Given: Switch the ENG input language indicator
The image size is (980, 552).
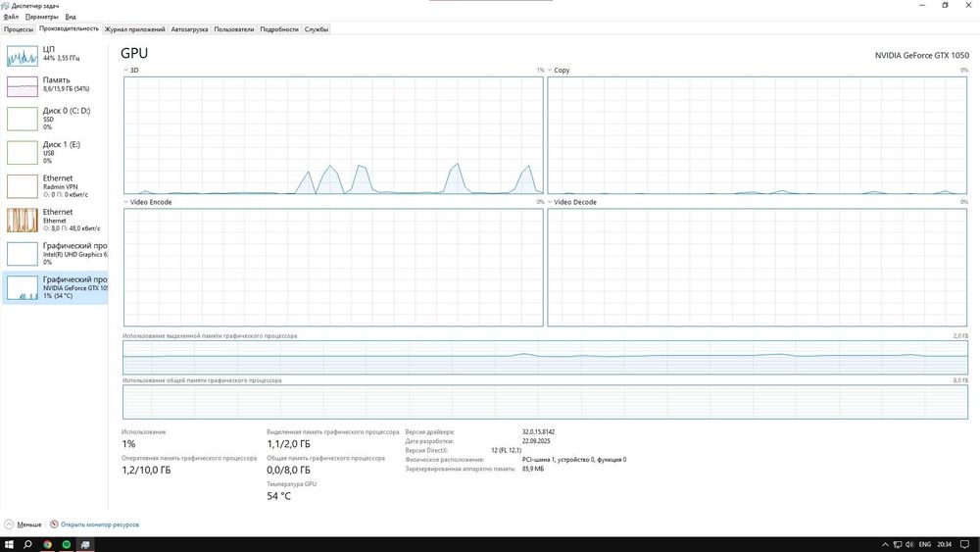Looking at the screenshot, I should coord(925,544).
